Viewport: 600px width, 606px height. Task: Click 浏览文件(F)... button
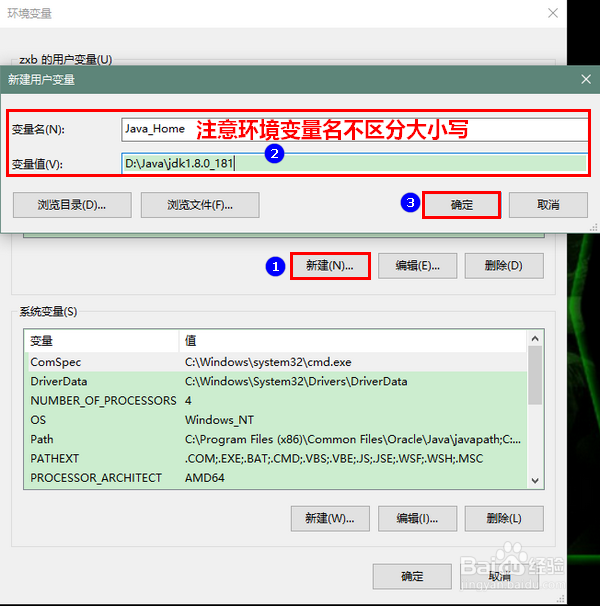pos(200,205)
